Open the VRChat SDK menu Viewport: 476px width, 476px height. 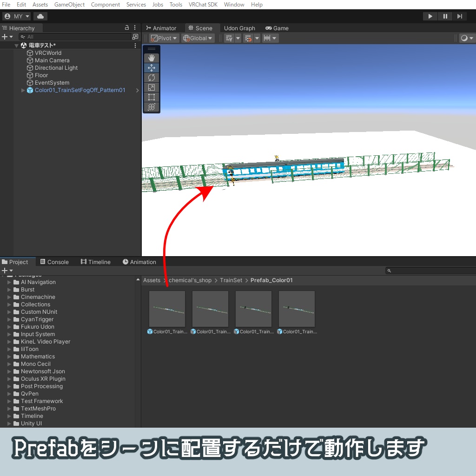tap(203, 5)
